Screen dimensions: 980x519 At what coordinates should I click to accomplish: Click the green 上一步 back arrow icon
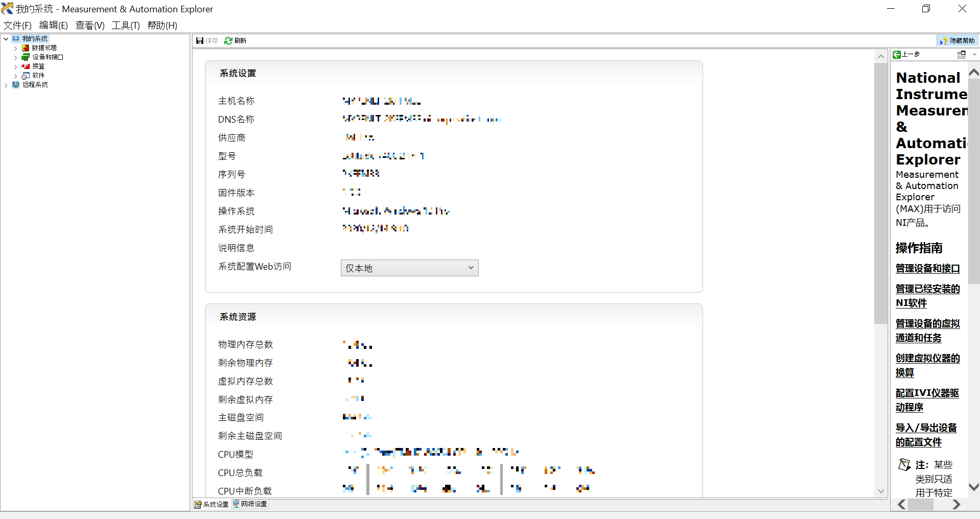pos(897,55)
